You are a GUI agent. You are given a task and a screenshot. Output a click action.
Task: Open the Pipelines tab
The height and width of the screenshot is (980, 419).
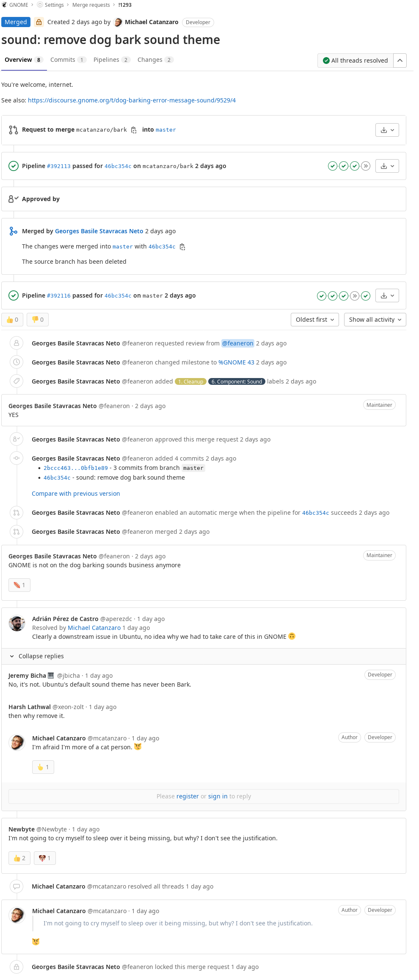112,60
